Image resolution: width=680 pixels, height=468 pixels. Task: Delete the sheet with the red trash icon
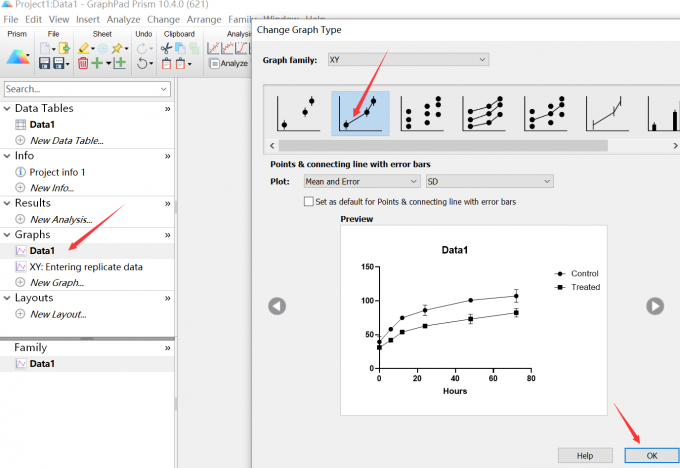pyautogui.click(x=83, y=63)
